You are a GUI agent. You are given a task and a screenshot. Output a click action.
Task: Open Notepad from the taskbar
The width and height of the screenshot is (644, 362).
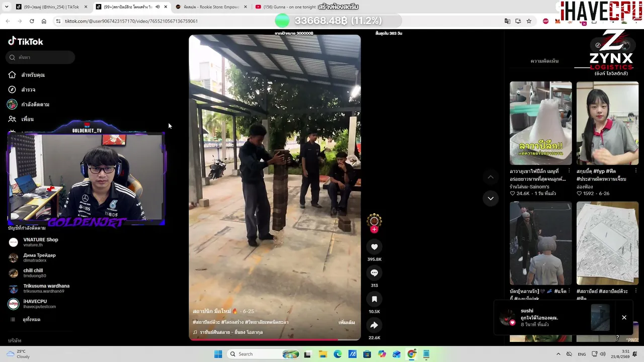[426, 354]
